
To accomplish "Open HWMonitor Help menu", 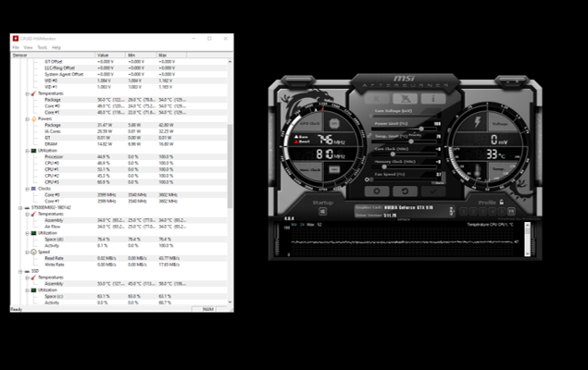I will pyautogui.click(x=56, y=47).
